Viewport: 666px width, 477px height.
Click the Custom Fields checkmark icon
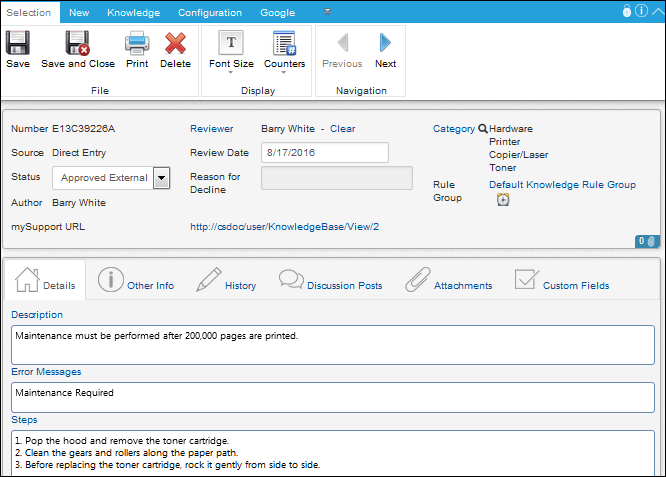click(x=527, y=279)
